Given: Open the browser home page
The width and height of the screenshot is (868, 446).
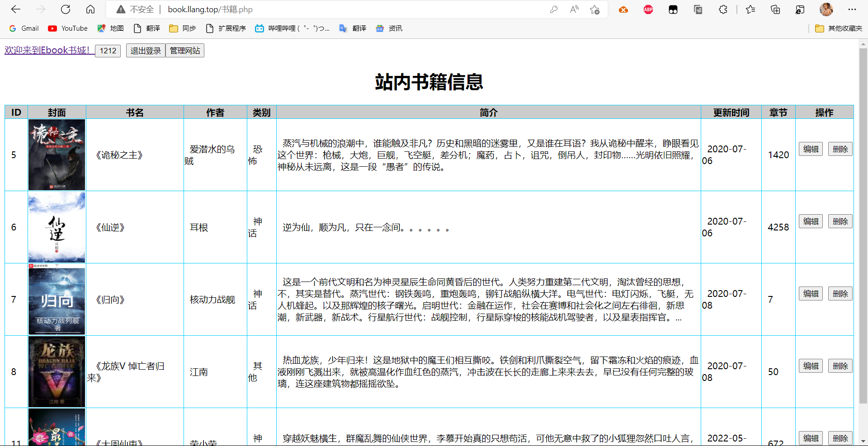Looking at the screenshot, I should pos(90,9).
